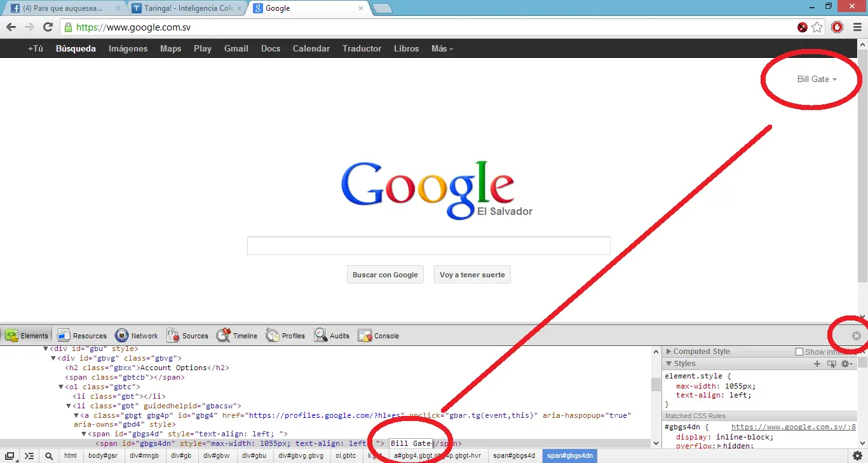Click the blocked-content icon in address bar
The height and width of the screenshot is (463, 868).
pos(803,27)
